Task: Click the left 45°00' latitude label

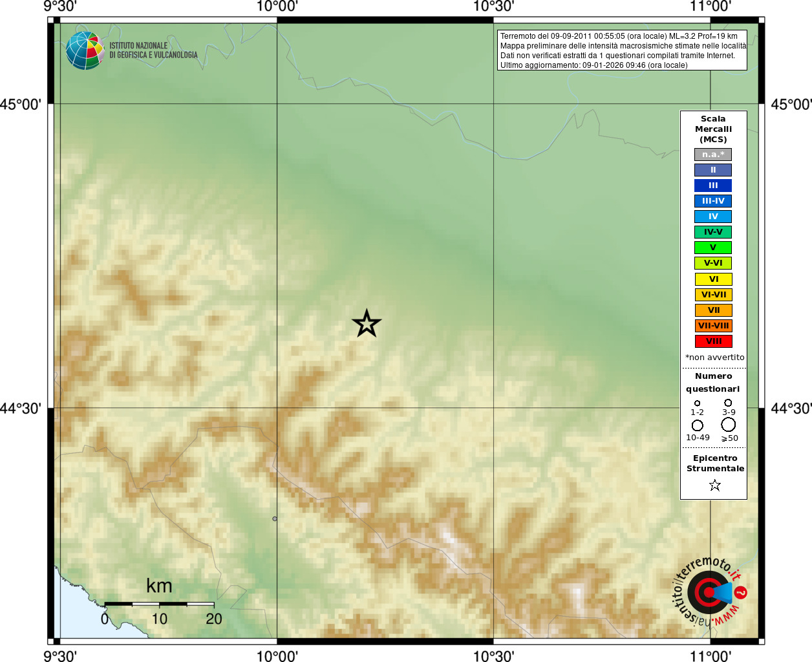Action: click(x=21, y=104)
